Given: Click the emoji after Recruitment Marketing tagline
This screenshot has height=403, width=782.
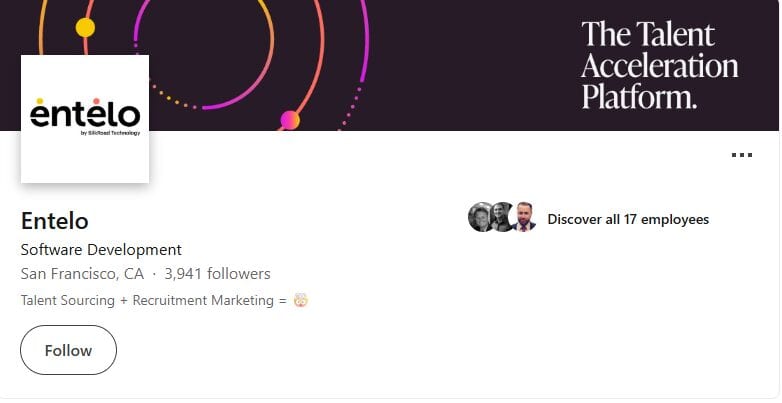Looking at the screenshot, I should tap(301, 300).
